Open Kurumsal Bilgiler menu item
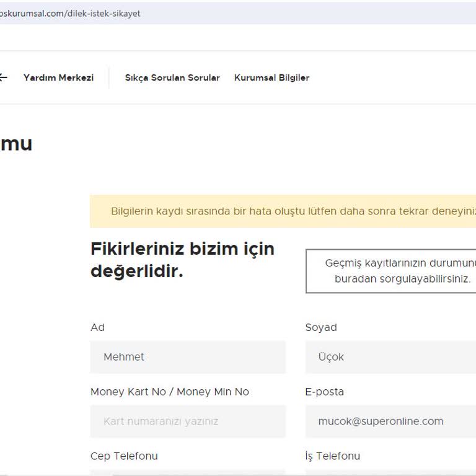 pyautogui.click(x=271, y=77)
